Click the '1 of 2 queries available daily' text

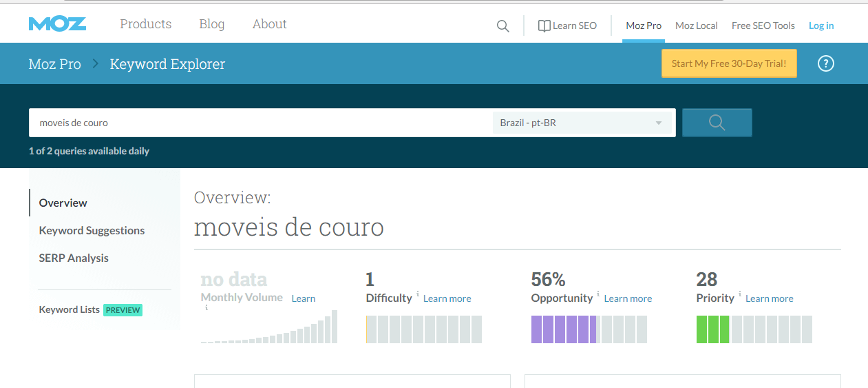(x=89, y=151)
